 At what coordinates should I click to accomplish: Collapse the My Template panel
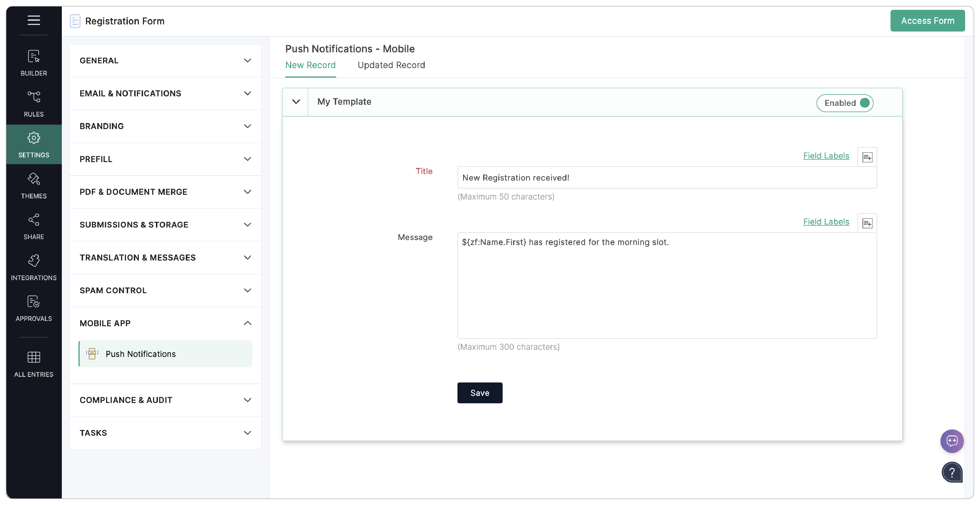[x=296, y=102]
